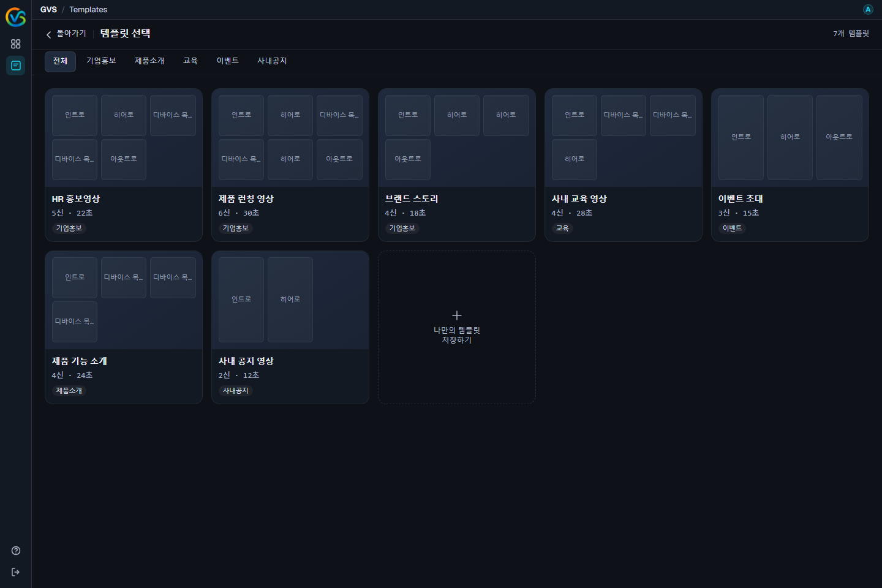Open the 사내 교육 영상 template title

579,199
